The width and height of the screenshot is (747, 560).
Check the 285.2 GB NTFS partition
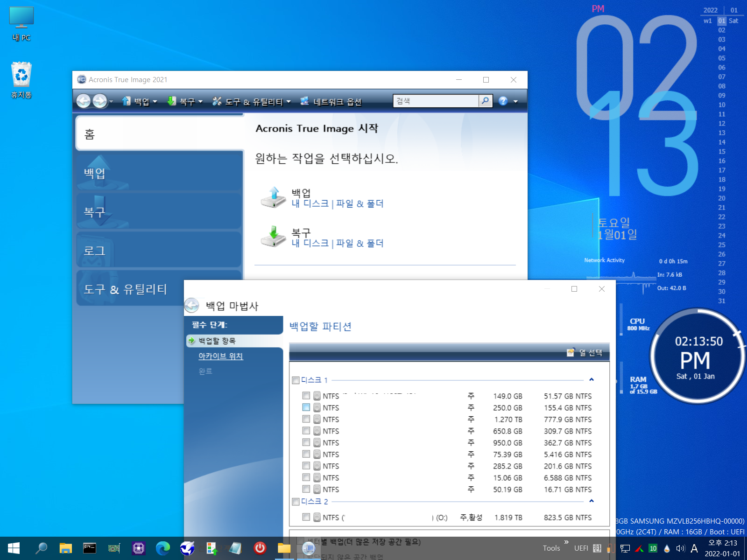point(306,466)
